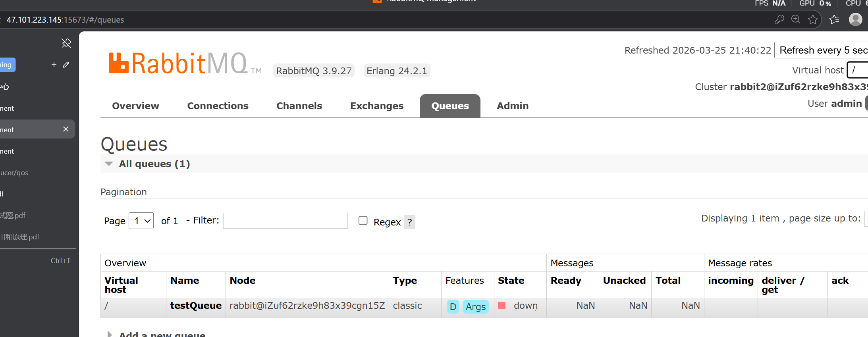Sort by the ack column header
Viewport: 868px width, 337px height.
pyautogui.click(x=840, y=281)
